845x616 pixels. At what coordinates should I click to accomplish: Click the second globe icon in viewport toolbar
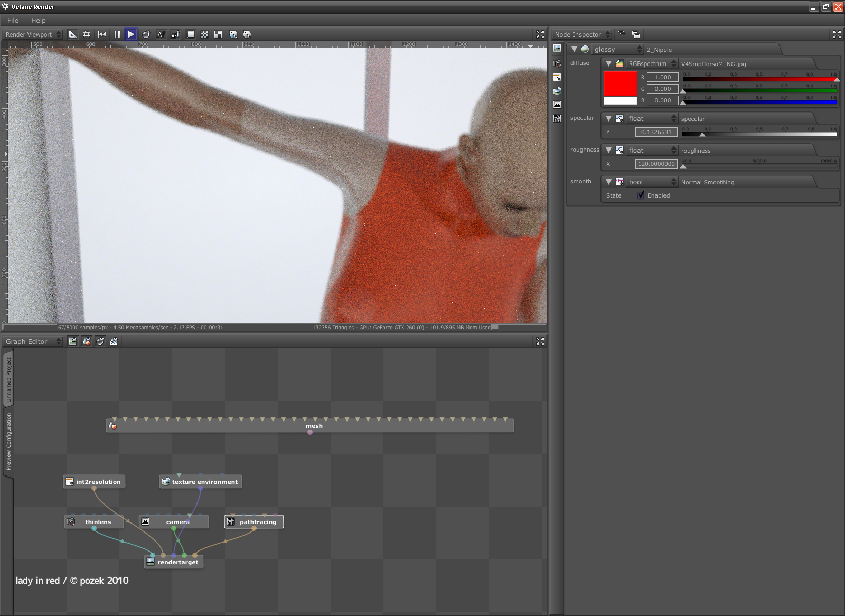pos(247,34)
